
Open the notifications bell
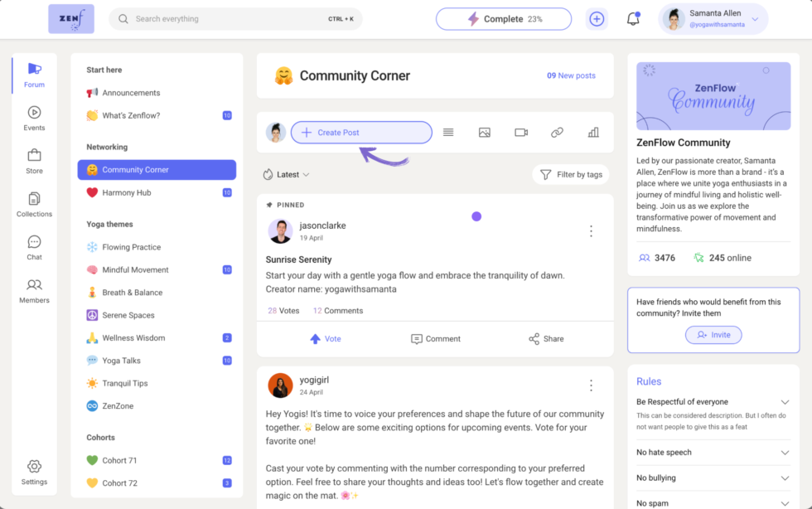click(631, 18)
